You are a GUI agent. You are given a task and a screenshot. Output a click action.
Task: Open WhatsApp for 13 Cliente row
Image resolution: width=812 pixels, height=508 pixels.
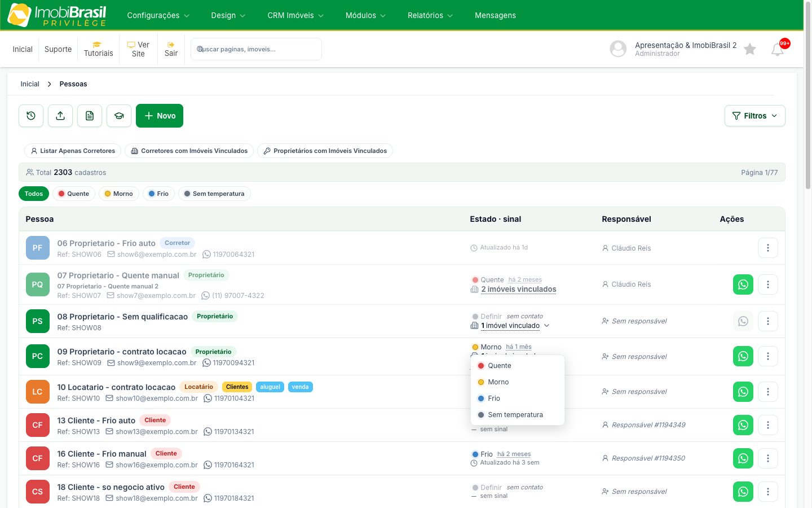(743, 425)
